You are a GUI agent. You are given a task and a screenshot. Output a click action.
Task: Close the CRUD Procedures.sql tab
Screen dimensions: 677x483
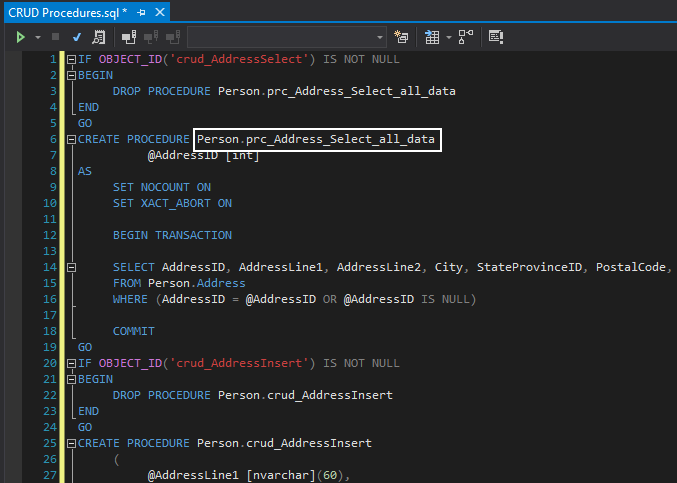pyautogui.click(x=158, y=11)
